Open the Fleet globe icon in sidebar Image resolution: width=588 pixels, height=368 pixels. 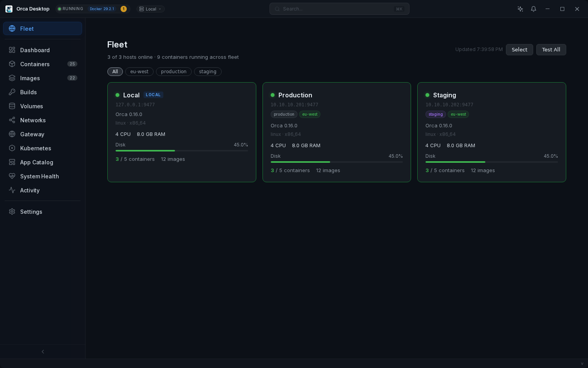(x=12, y=28)
